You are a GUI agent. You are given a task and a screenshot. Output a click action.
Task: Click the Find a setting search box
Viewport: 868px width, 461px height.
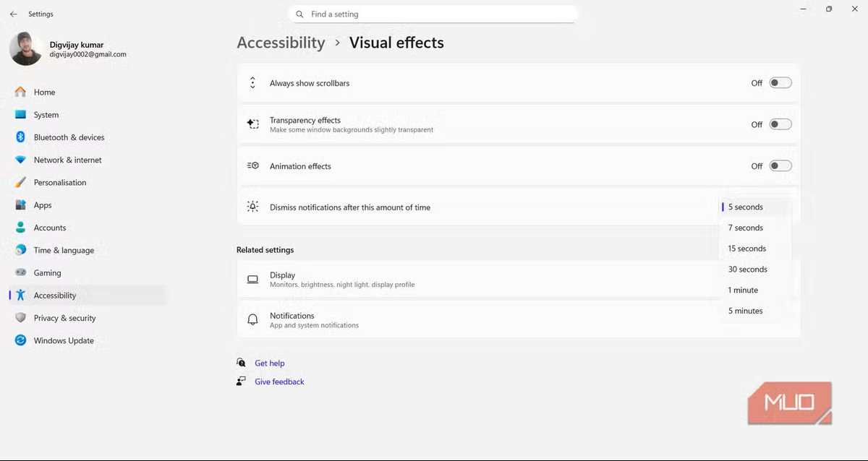pos(434,14)
